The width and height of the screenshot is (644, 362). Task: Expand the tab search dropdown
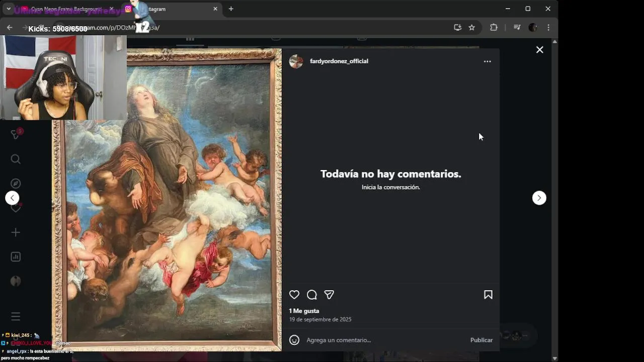(x=9, y=9)
